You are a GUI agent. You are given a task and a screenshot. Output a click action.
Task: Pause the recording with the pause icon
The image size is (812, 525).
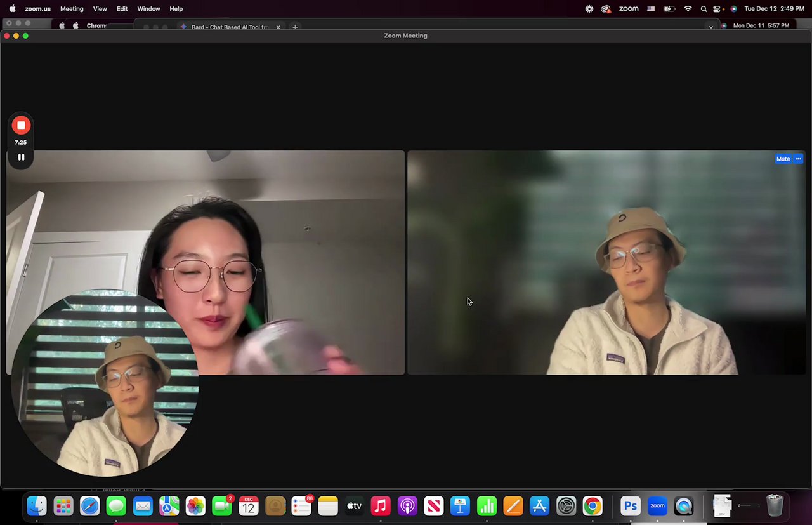coord(21,157)
